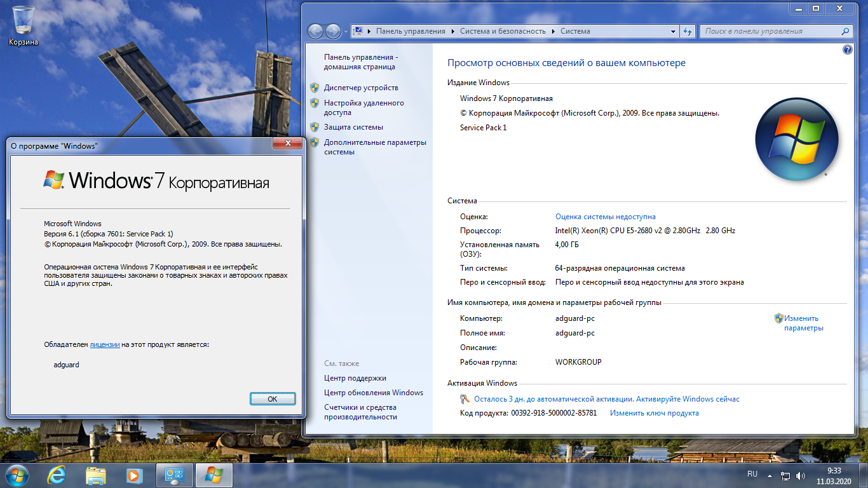
Task: Open help with the blue question mark
Action: [847, 50]
